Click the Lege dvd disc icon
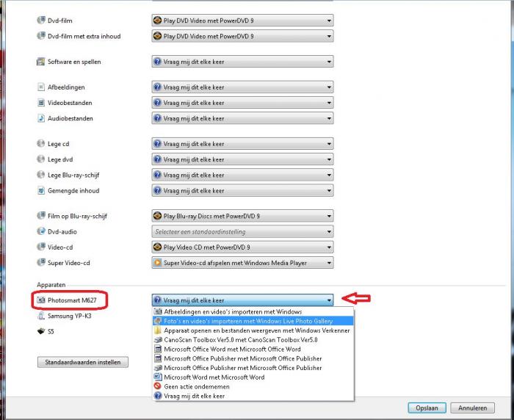Image resolution: width=514 pixels, height=420 pixels. point(41,159)
